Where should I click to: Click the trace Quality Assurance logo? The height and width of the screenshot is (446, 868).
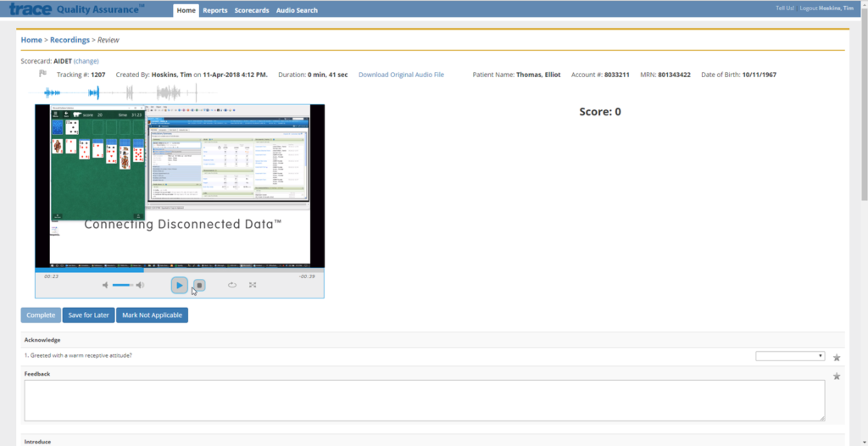77,8
